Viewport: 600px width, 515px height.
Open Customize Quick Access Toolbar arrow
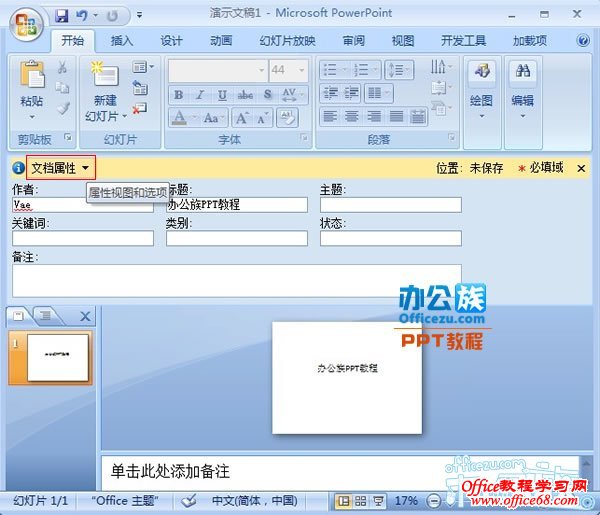(x=139, y=15)
